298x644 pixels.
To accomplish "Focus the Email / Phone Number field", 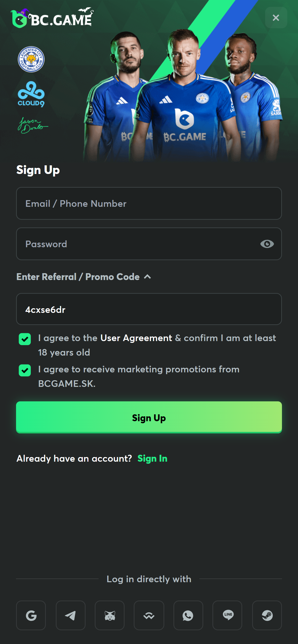I will point(149,203).
